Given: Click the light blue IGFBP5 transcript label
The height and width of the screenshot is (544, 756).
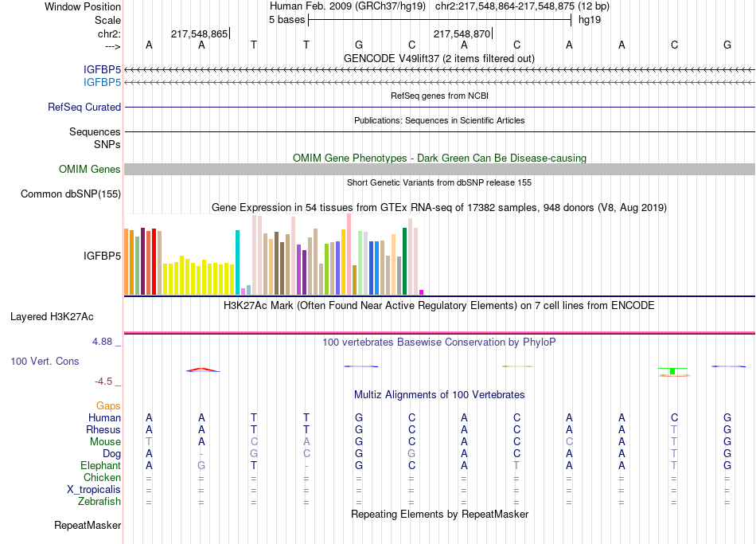Looking at the screenshot, I should point(102,83).
